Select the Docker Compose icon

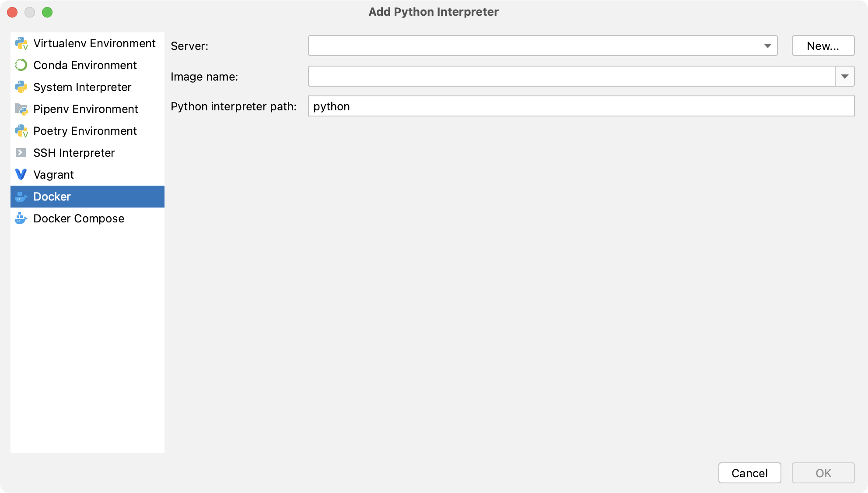click(22, 218)
